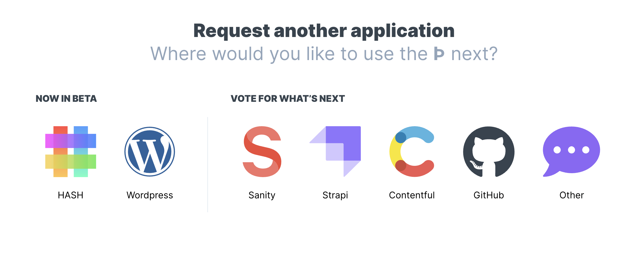Click the "Where would you like" subtitle text

coord(288,54)
